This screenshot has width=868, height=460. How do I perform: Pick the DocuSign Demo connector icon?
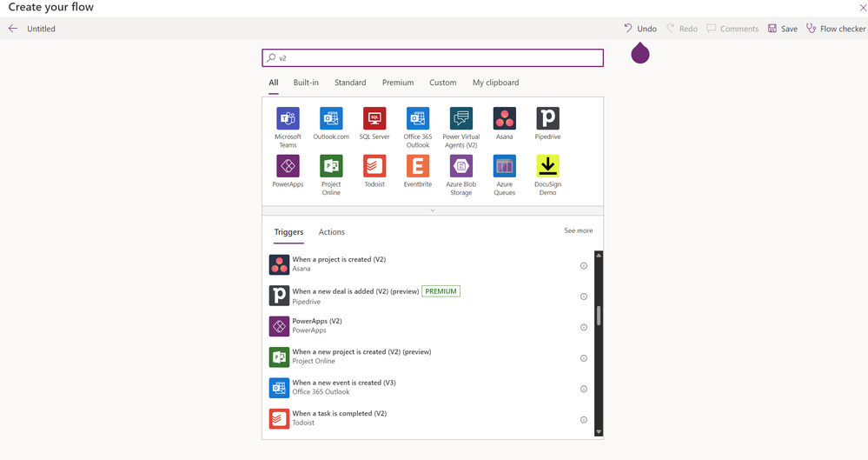547,166
